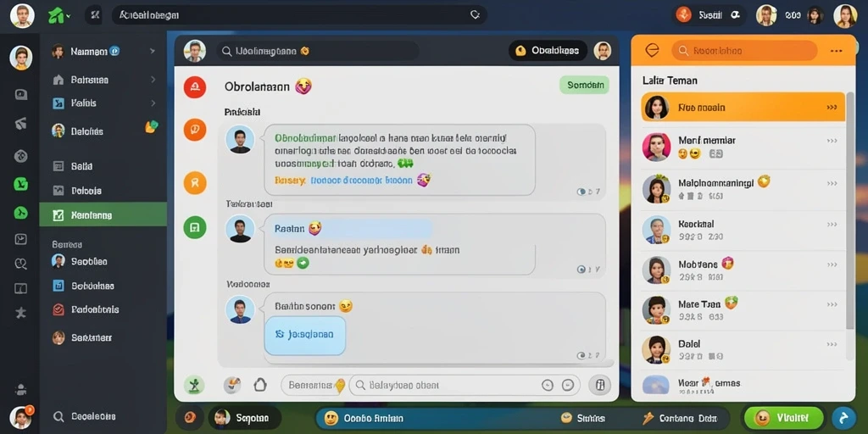Expand the arrows on the Mate Tran row

point(832,304)
